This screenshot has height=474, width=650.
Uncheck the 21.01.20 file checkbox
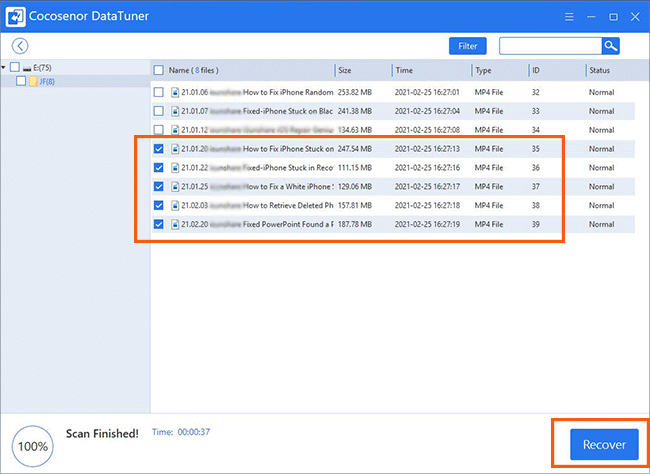click(158, 148)
